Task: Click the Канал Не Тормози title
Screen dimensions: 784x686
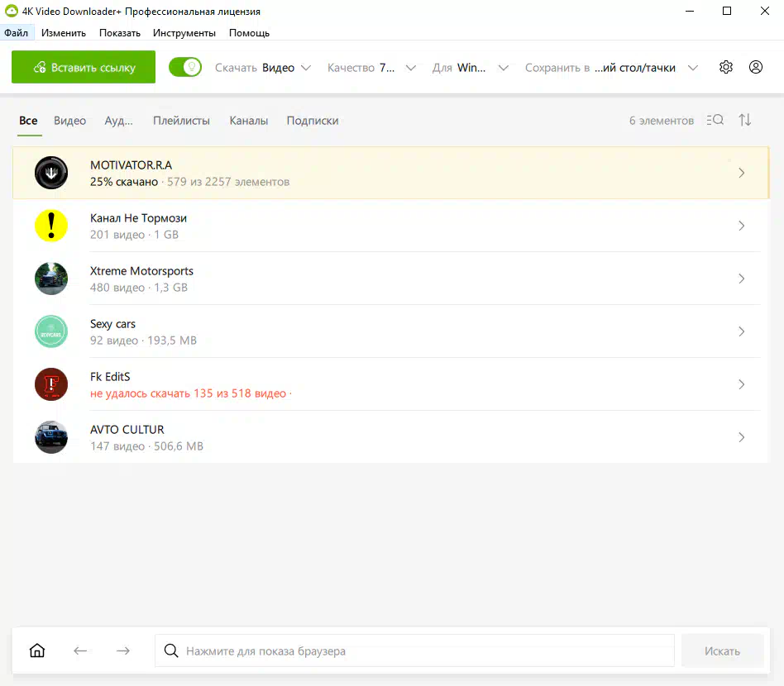Action: pyautogui.click(x=138, y=218)
